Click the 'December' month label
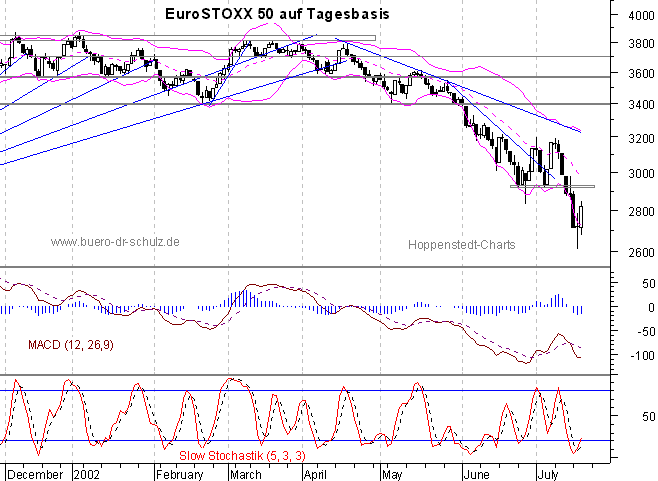The height and width of the screenshot is (481, 658). tap(35, 475)
